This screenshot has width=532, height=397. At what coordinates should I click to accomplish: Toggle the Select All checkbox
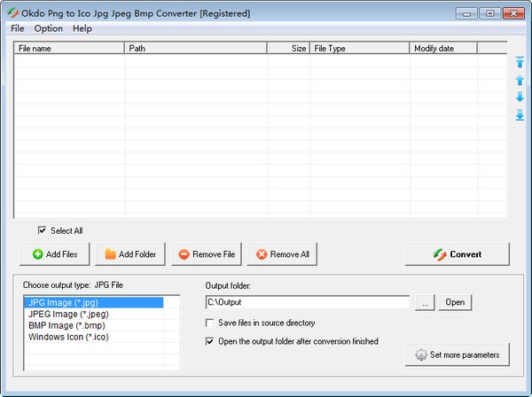pos(42,230)
